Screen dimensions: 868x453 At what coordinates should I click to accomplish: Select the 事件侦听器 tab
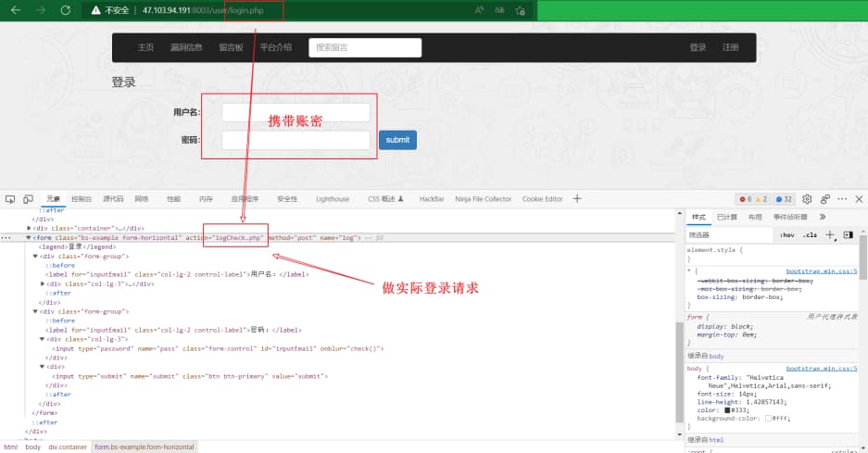tap(790, 217)
